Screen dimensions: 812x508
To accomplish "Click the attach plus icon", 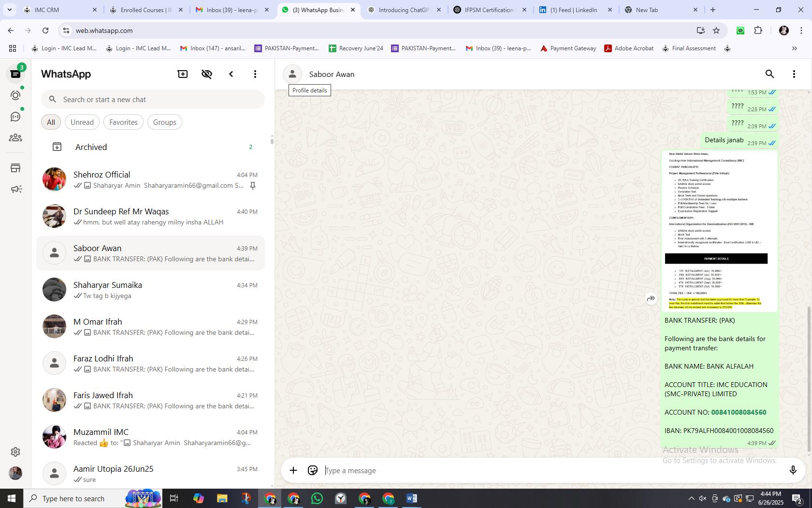I will point(293,470).
